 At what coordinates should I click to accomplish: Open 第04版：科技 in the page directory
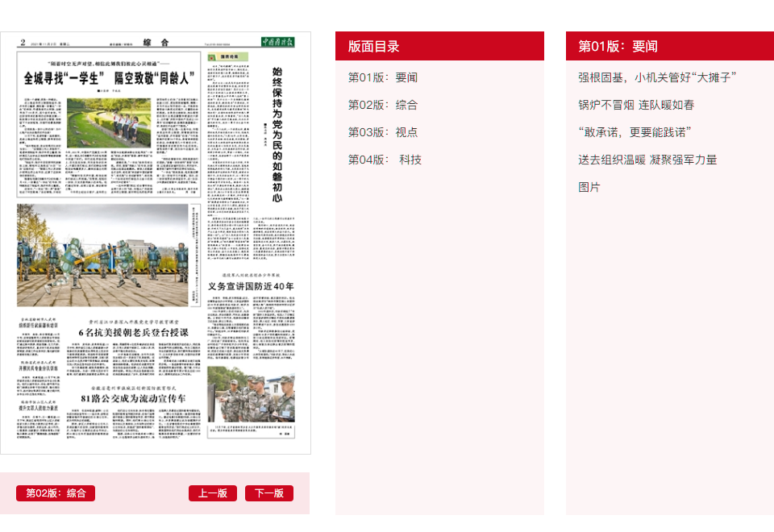coord(385,160)
